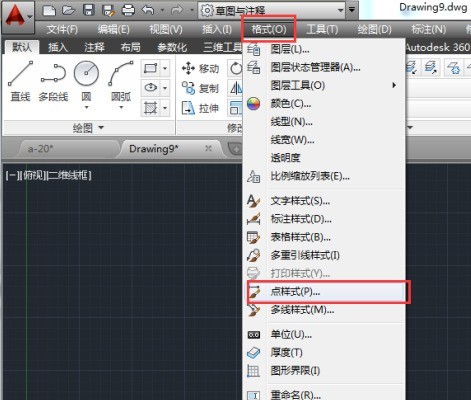Select the Move (移动) tool

click(200, 69)
